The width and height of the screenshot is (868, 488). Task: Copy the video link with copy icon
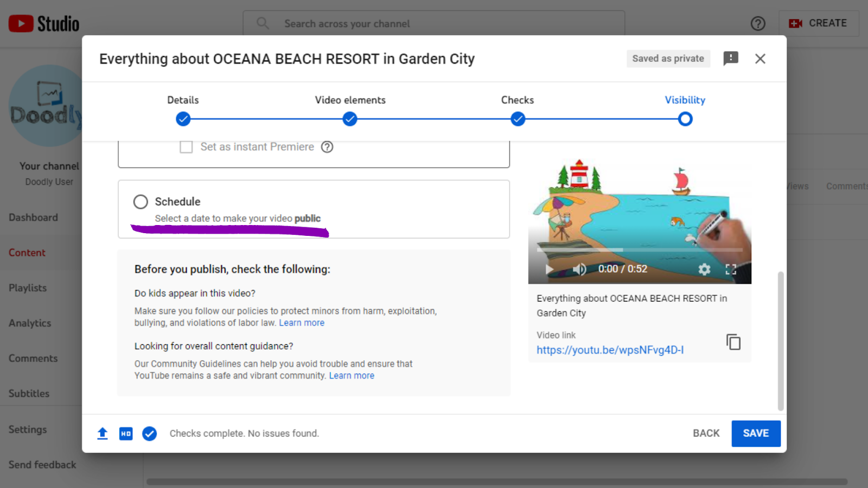click(733, 342)
